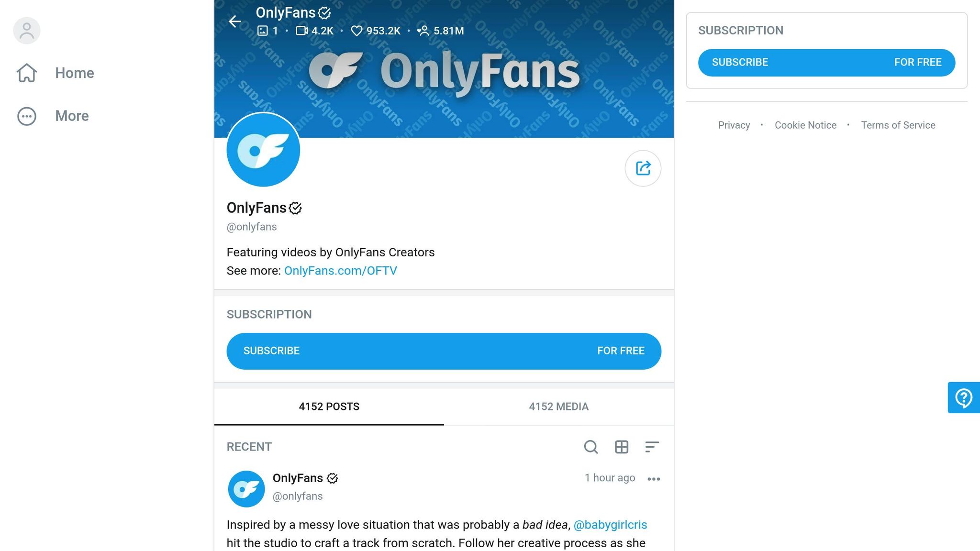Screen dimensions: 980x551
Task: Open the floating help button
Action: (964, 397)
